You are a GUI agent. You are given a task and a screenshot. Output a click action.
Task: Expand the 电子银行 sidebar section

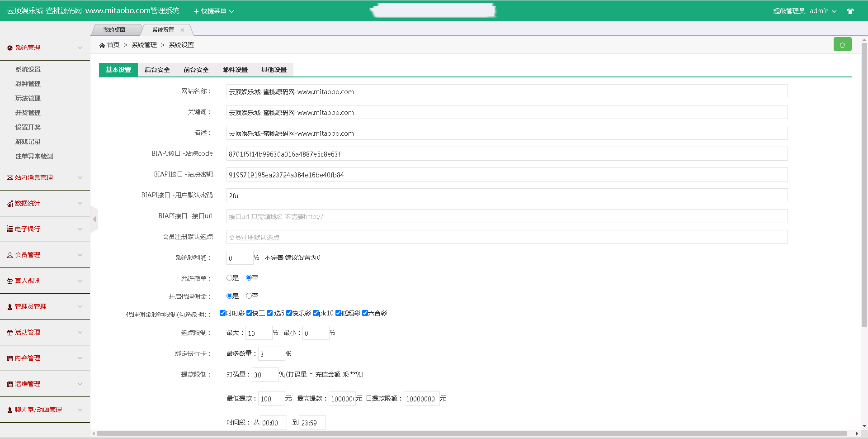[x=45, y=229]
